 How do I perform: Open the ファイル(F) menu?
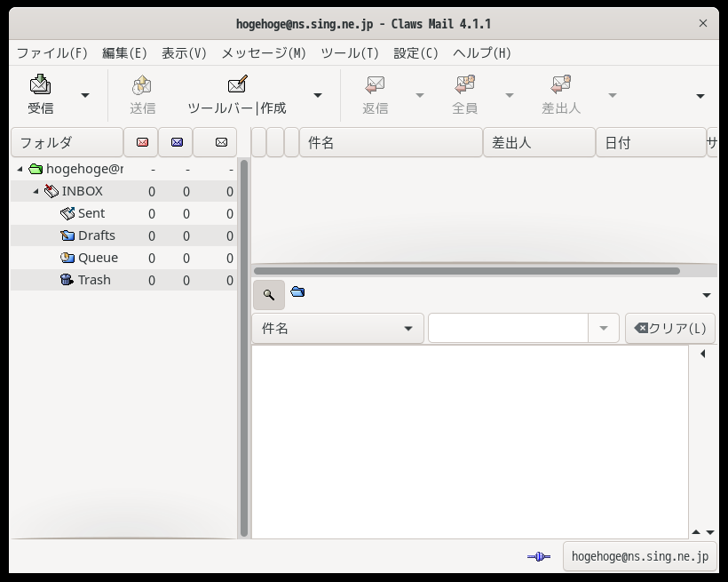(52, 53)
